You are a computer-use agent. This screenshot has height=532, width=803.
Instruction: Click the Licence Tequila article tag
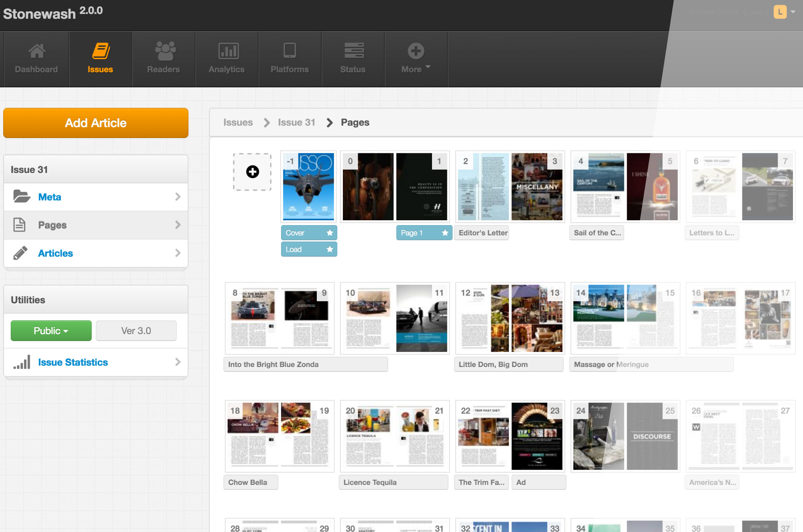[393, 482]
